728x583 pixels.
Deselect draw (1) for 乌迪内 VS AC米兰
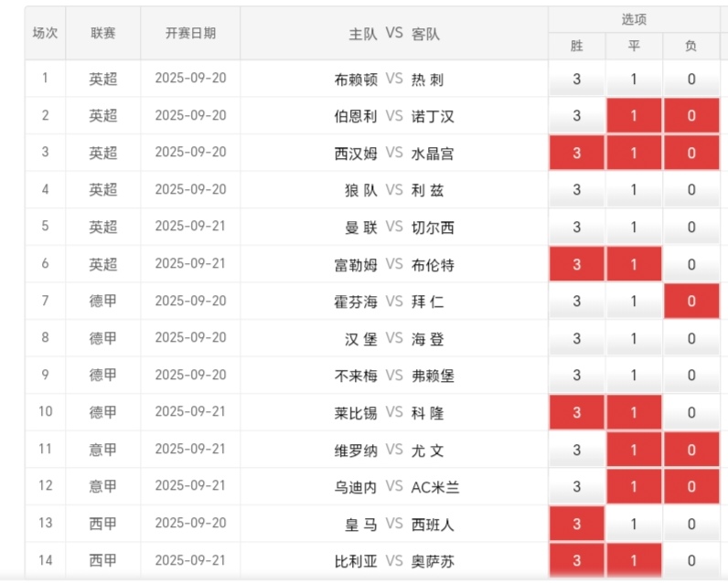(634, 486)
